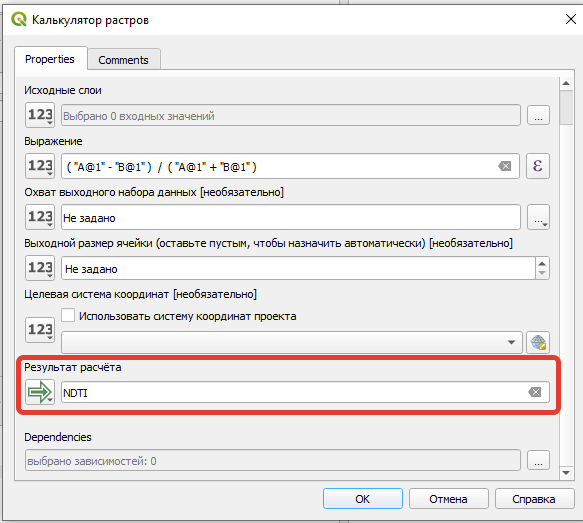This screenshot has height=523, width=583.
Task: Click 123 type button beside Исходные слои
Action: pyautogui.click(x=40, y=115)
